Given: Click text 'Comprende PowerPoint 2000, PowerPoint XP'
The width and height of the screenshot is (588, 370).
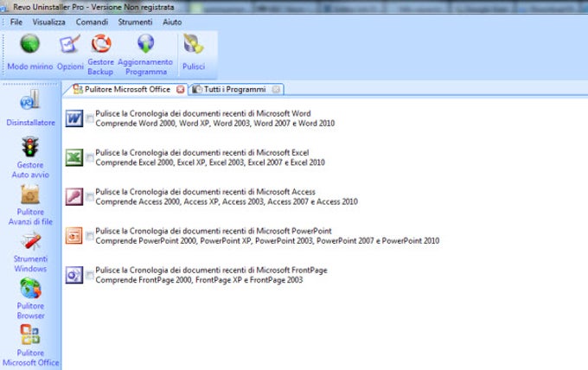Looking at the screenshot, I should click(x=173, y=240).
